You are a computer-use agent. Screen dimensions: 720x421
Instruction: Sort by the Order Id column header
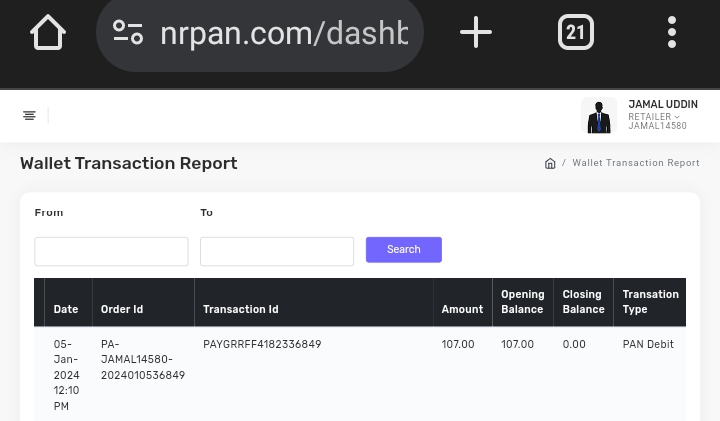click(x=122, y=309)
